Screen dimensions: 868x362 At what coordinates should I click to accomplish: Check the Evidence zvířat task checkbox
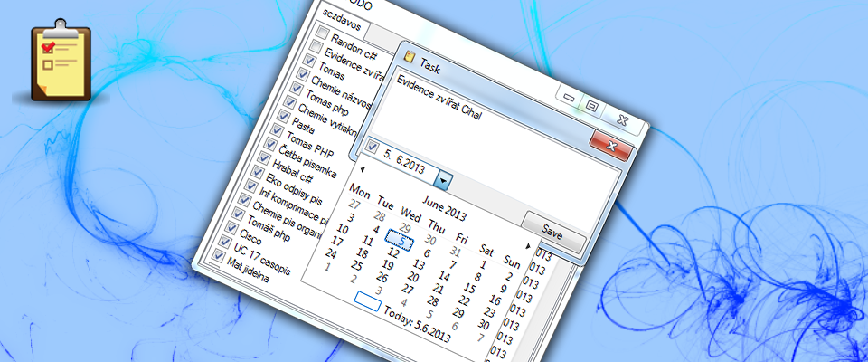[316, 46]
